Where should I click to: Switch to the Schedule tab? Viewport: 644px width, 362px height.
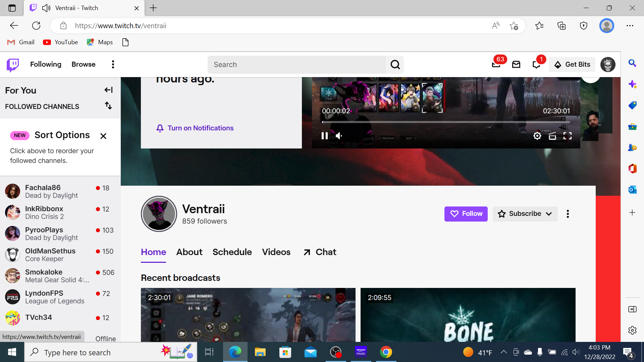click(232, 252)
